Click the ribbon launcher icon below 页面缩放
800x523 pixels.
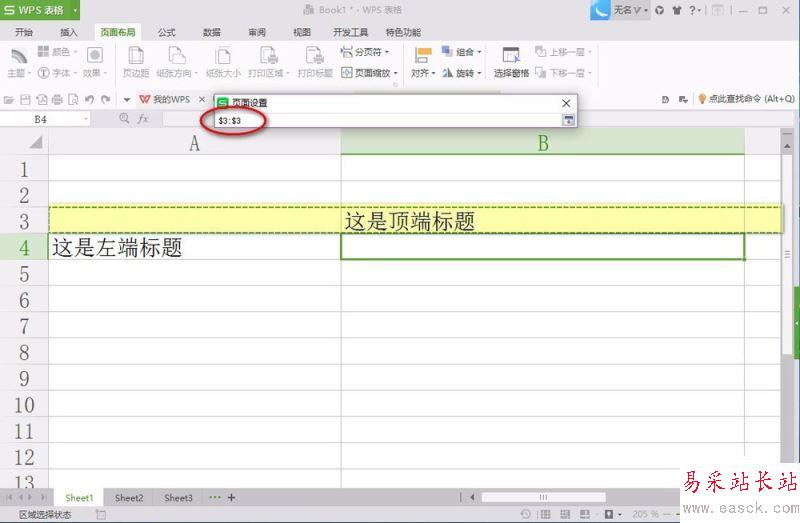pos(395,85)
